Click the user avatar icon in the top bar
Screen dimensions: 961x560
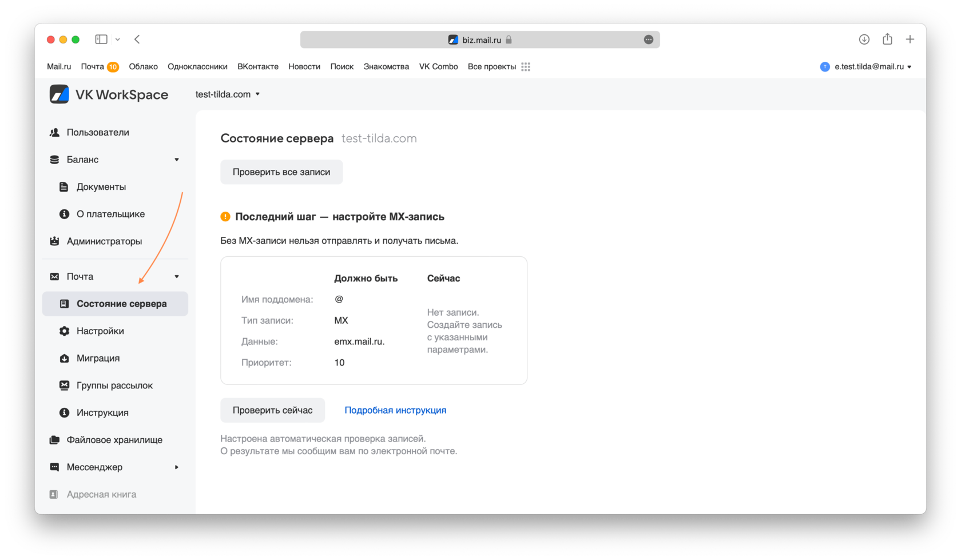825,67
